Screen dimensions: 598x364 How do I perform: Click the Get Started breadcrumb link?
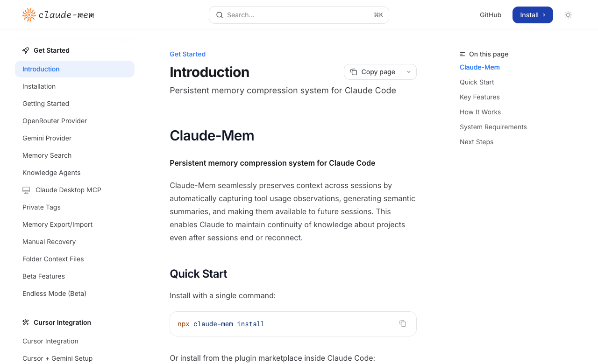[x=187, y=54]
